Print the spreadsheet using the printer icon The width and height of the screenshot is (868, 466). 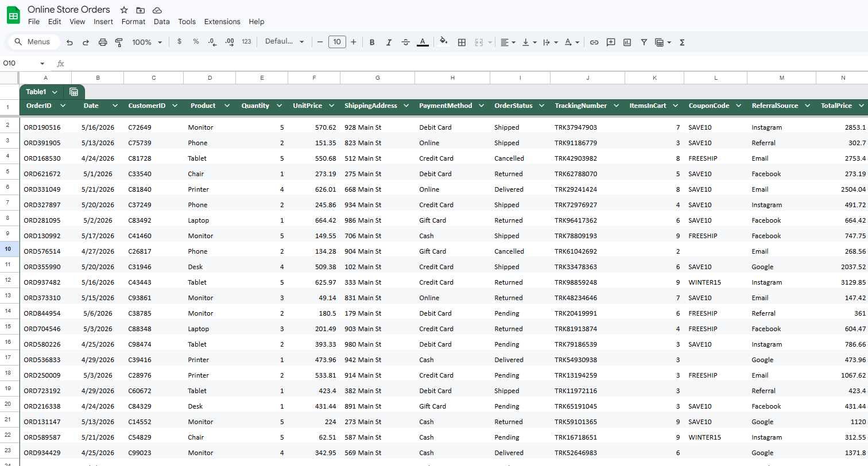click(103, 42)
